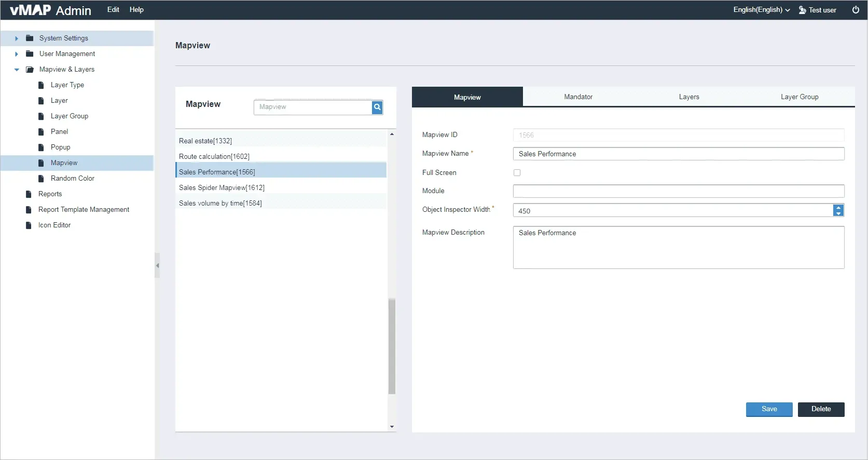Click the Mapview Name input field
This screenshot has width=868, height=460.
pos(679,154)
